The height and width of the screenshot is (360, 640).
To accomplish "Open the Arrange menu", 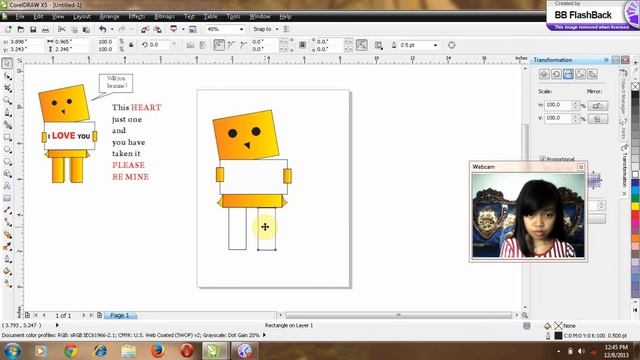I will pos(109,16).
